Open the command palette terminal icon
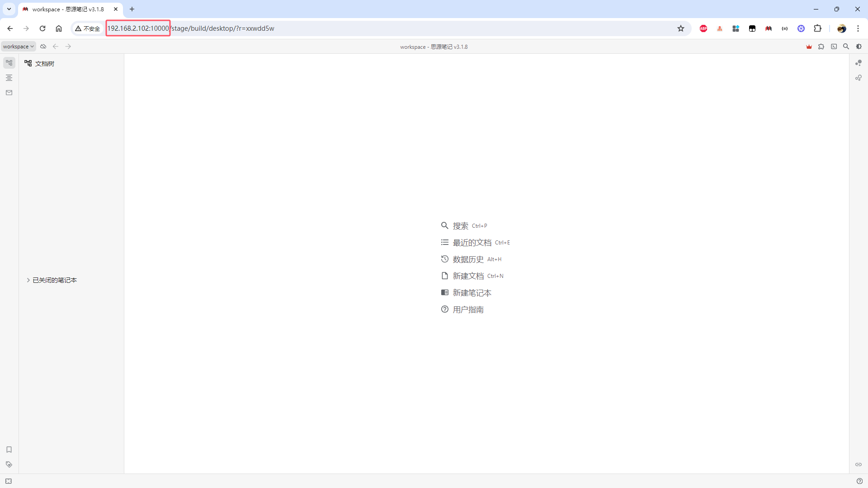868x488 pixels. click(x=834, y=47)
